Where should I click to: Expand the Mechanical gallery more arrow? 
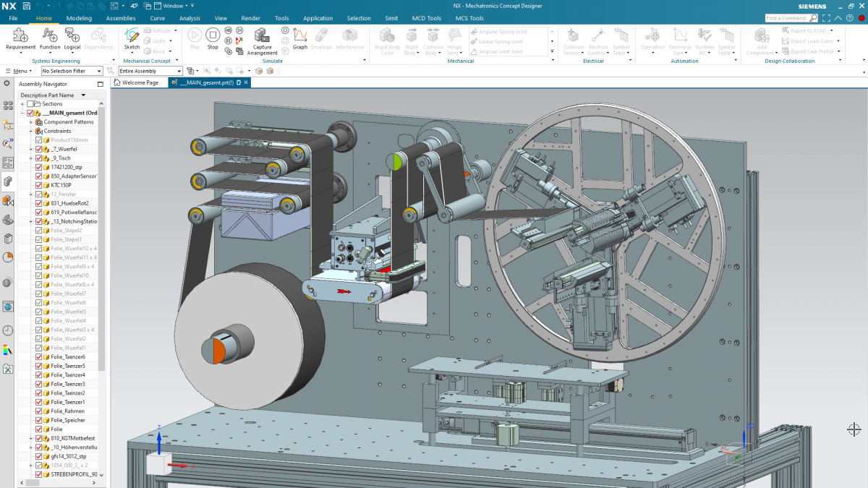[x=553, y=51]
